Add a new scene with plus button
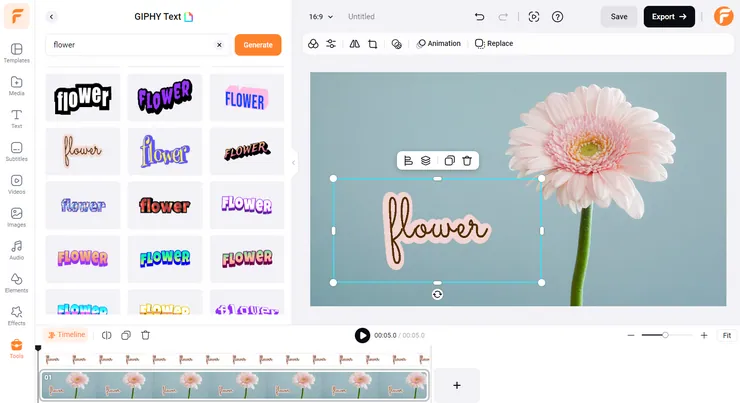The height and width of the screenshot is (403, 740). pos(457,386)
